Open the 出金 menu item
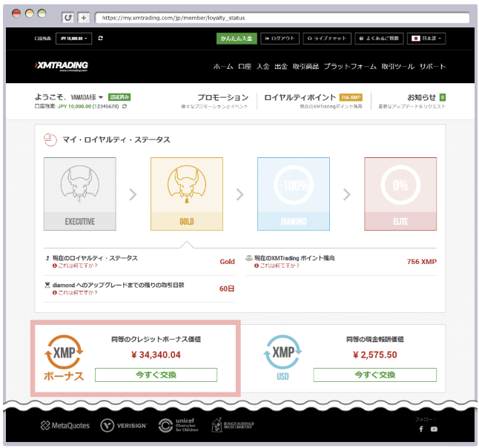 281,66
